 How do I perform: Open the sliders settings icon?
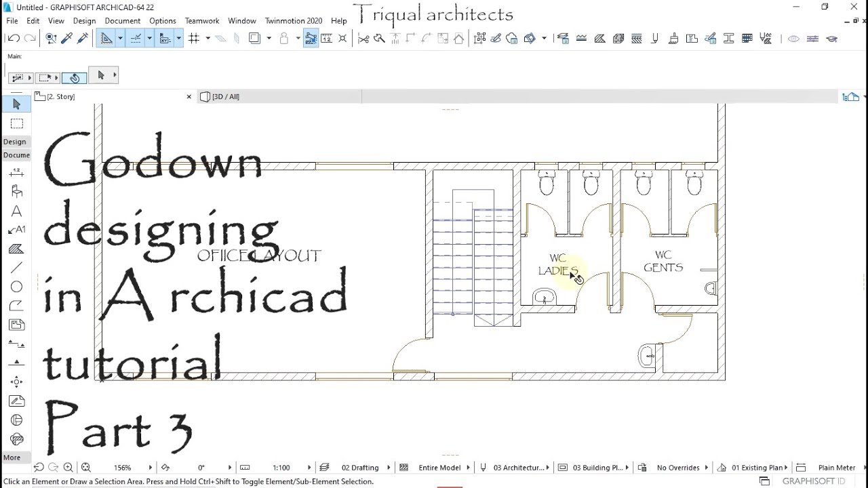pyautogui.click(x=812, y=39)
